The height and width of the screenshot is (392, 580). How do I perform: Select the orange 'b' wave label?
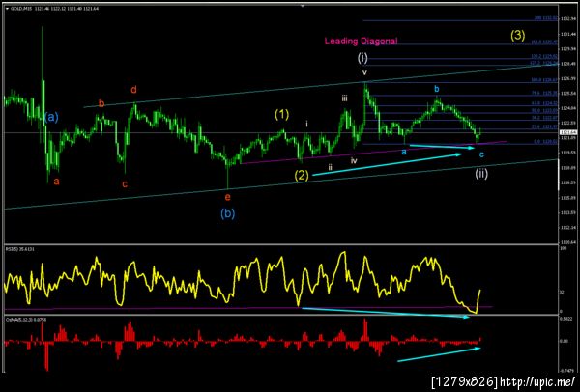click(x=101, y=103)
